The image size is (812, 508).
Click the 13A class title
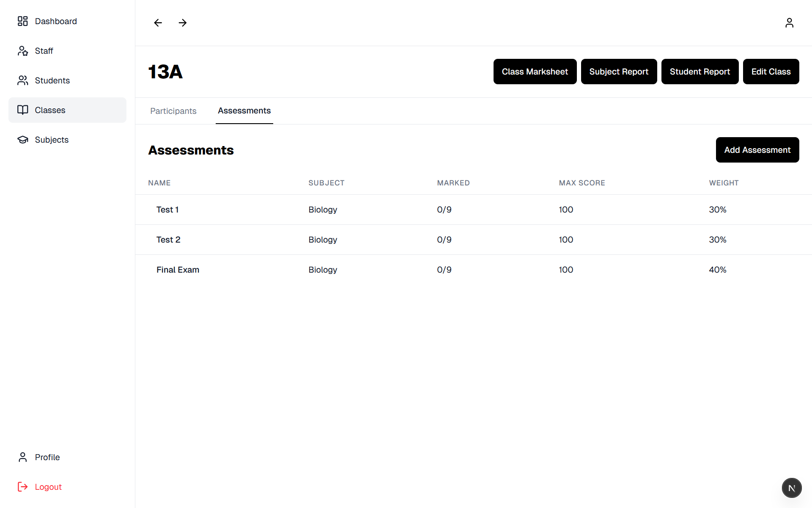click(165, 72)
